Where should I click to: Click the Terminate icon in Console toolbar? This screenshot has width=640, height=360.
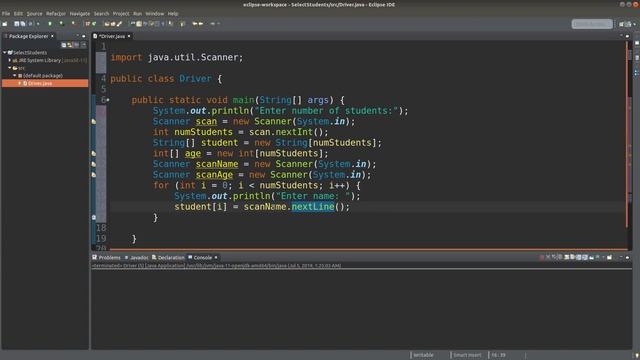(x=541, y=258)
